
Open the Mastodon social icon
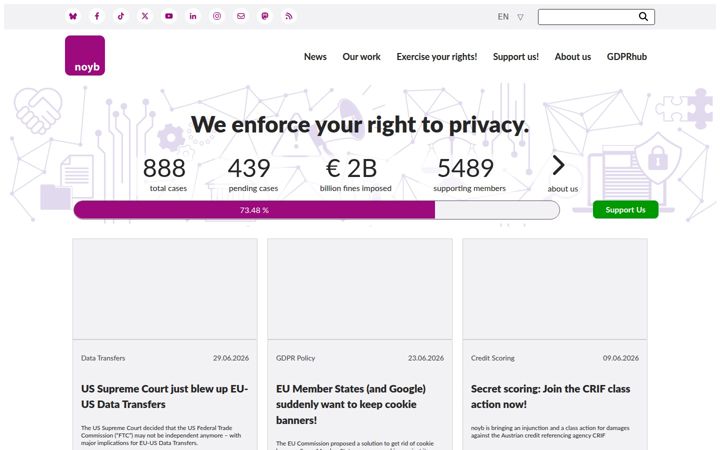pos(265,16)
